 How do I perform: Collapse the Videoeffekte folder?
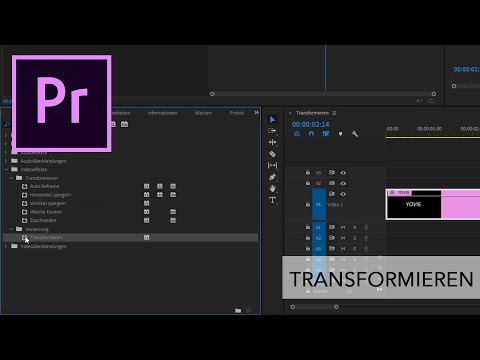6,169
